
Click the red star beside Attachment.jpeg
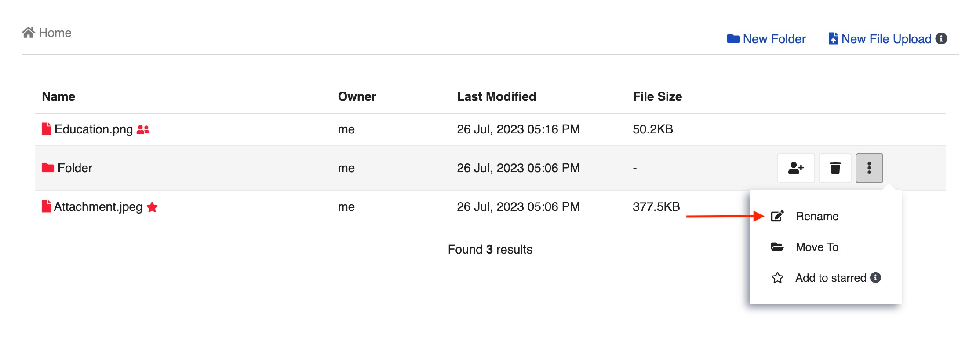click(x=152, y=207)
